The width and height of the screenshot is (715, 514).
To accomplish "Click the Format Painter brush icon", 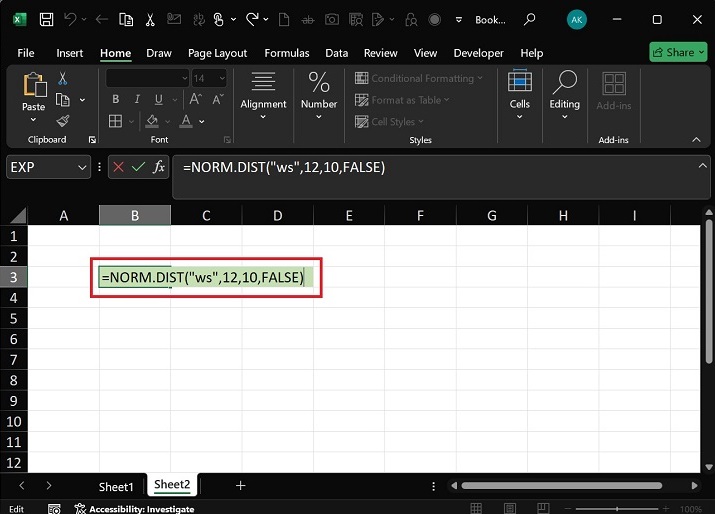I will point(63,121).
